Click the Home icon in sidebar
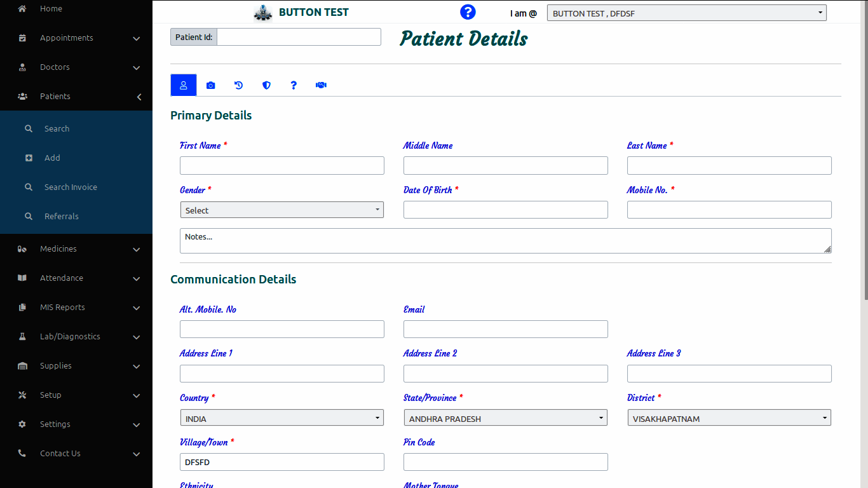Viewport: 868px width, 488px height. pyautogui.click(x=22, y=9)
